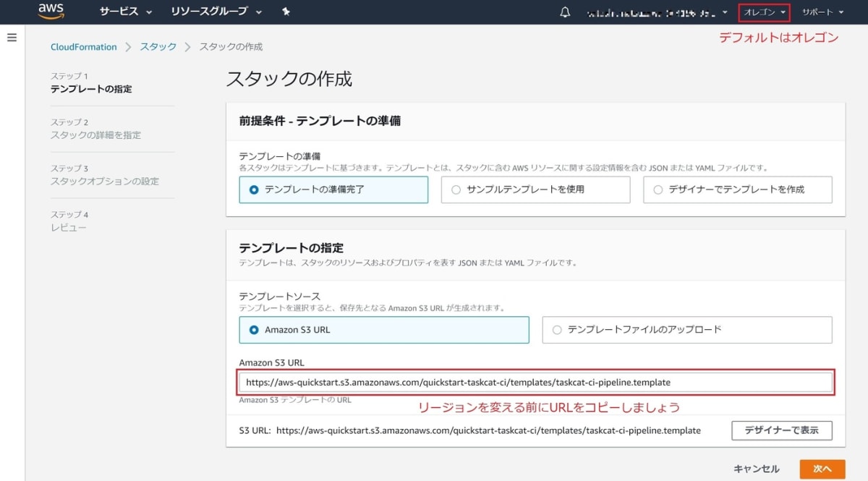Open the オレゴン region selector
Viewport: 868px width, 481px height.
click(764, 12)
